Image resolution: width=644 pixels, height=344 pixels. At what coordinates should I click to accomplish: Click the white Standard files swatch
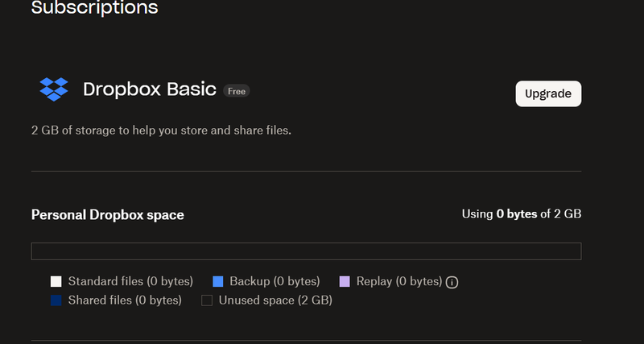pos(56,282)
